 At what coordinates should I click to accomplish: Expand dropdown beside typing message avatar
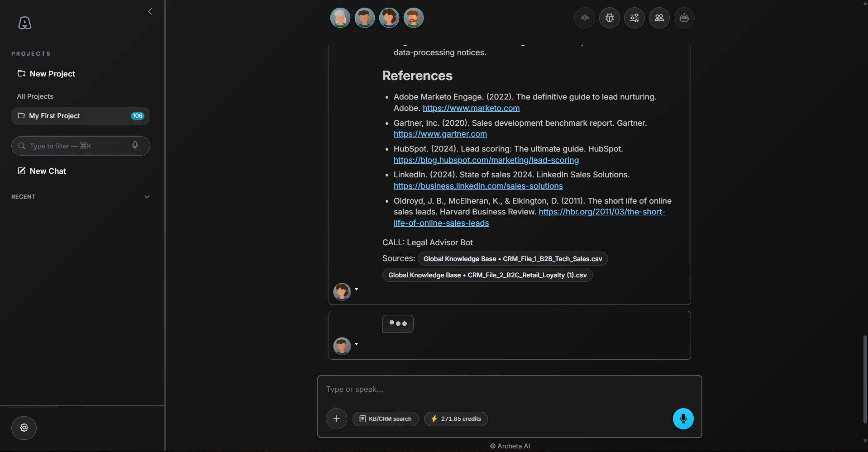(357, 344)
